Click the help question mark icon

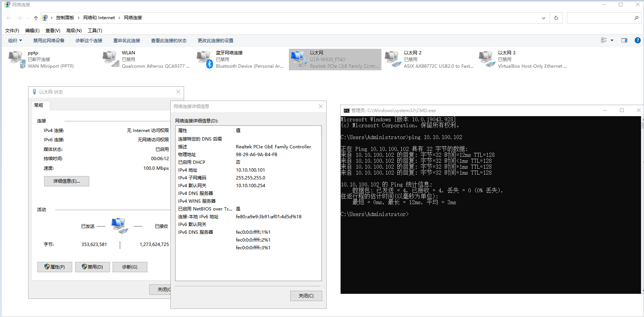(637, 40)
